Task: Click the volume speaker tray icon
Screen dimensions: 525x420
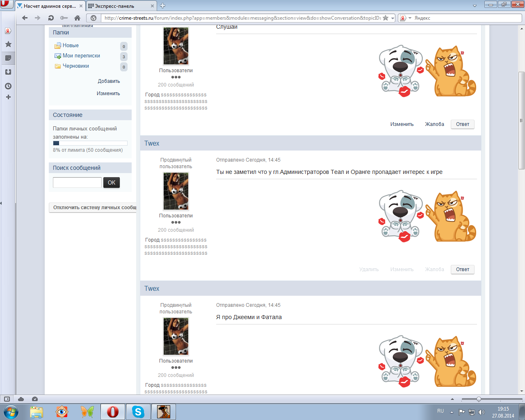Action: (482, 412)
